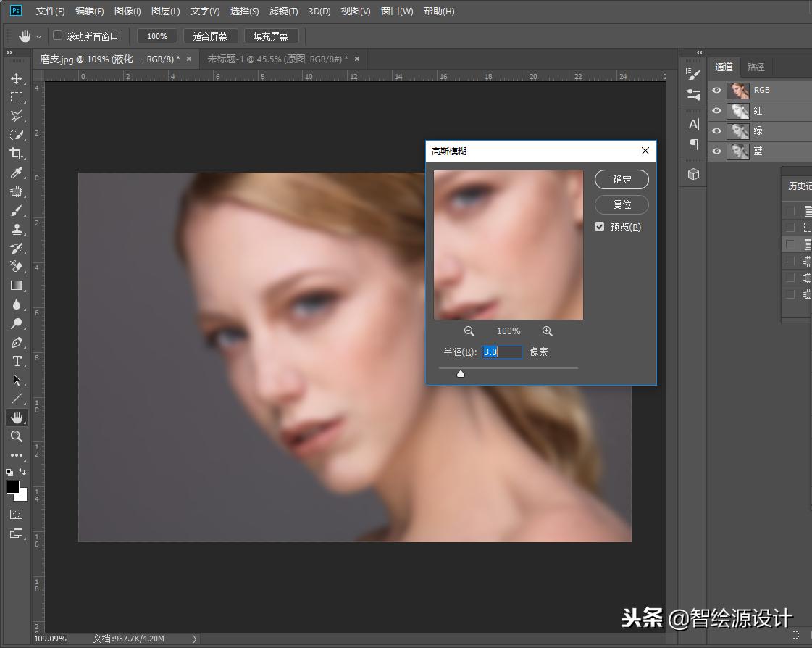Image resolution: width=812 pixels, height=648 pixels.
Task: Select the Eyedropper tool
Action: (16, 173)
